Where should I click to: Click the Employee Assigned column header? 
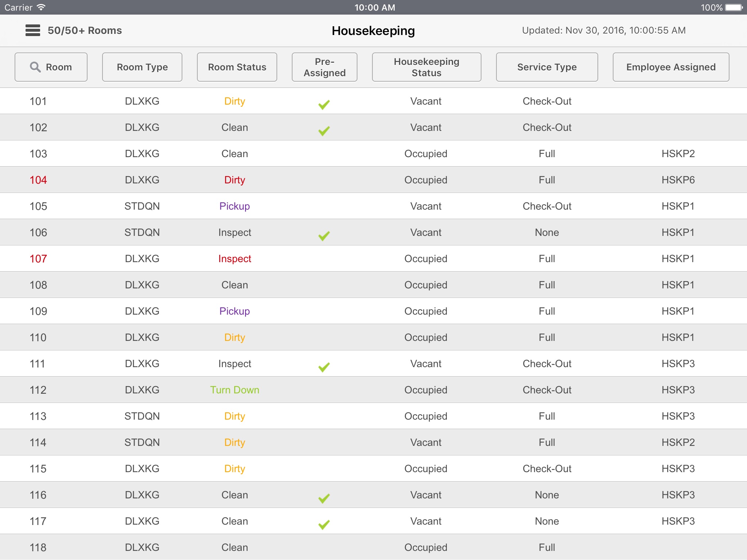click(x=670, y=66)
